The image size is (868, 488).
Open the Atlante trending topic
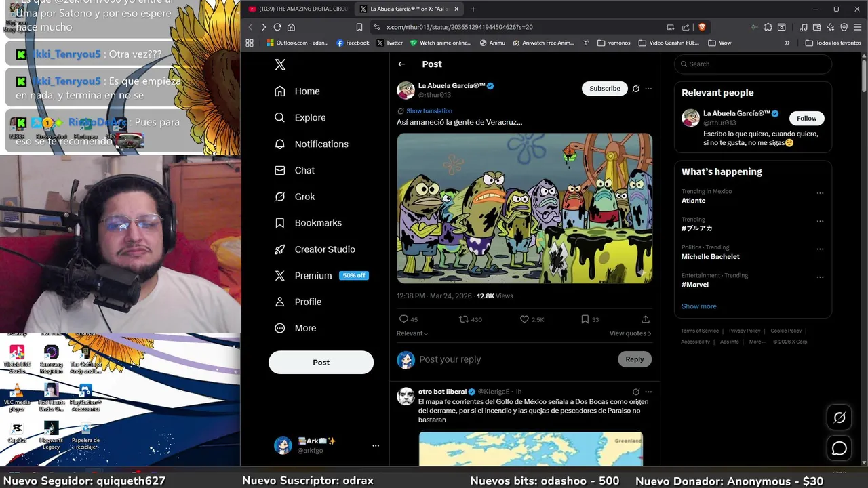[x=693, y=201]
